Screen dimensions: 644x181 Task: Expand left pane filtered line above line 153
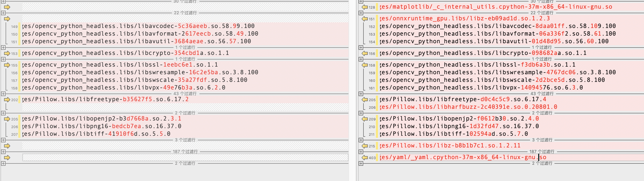pyautogui.click(x=3, y=47)
